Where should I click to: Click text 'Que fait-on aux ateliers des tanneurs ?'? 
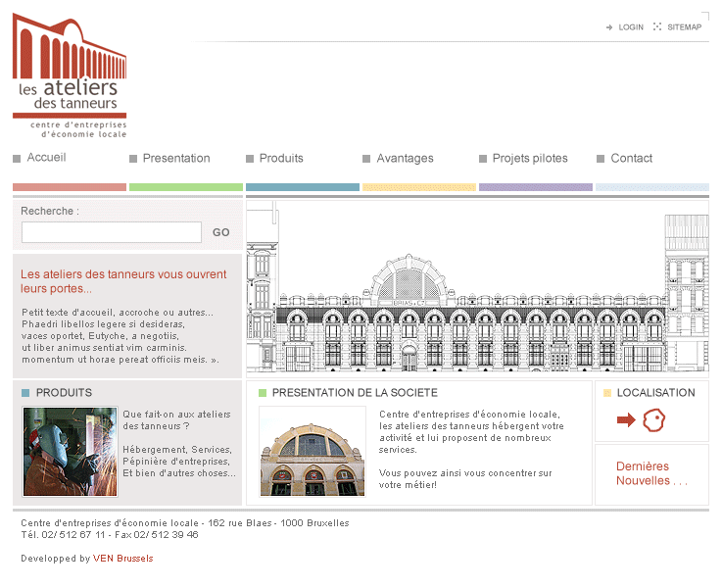[176, 420]
